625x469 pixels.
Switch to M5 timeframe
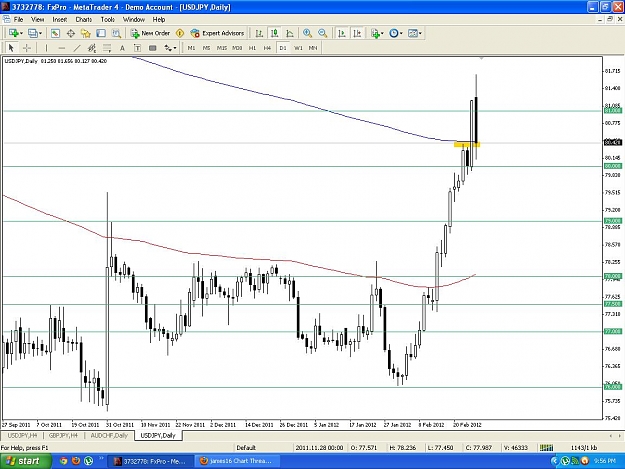pyautogui.click(x=206, y=48)
